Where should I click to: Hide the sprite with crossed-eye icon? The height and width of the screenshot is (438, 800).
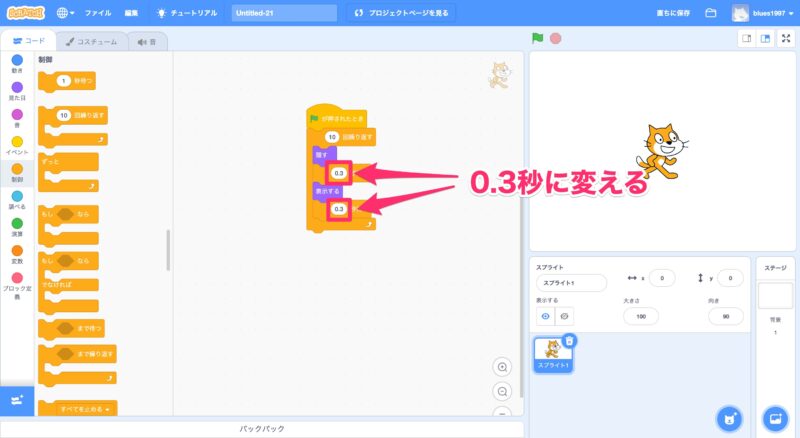(x=565, y=316)
